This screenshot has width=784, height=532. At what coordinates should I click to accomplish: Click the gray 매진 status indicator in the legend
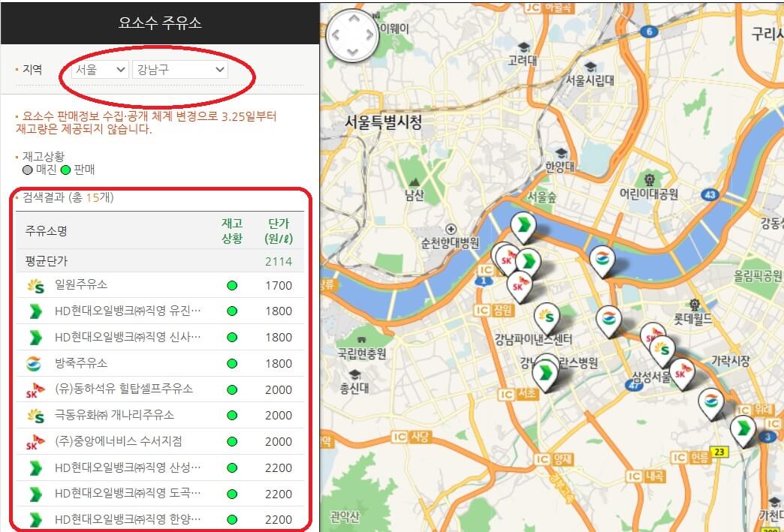tap(27, 169)
